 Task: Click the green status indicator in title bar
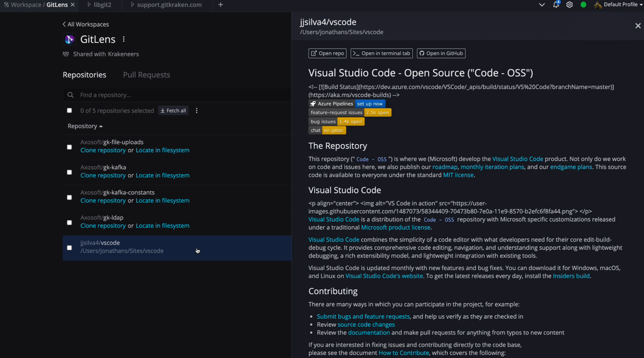(583, 5)
